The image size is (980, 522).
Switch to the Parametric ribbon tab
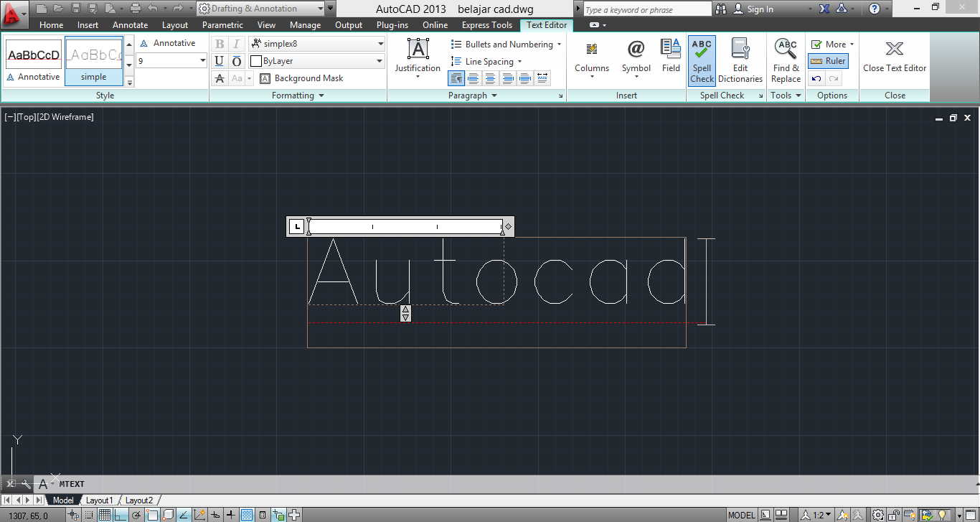[x=222, y=25]
